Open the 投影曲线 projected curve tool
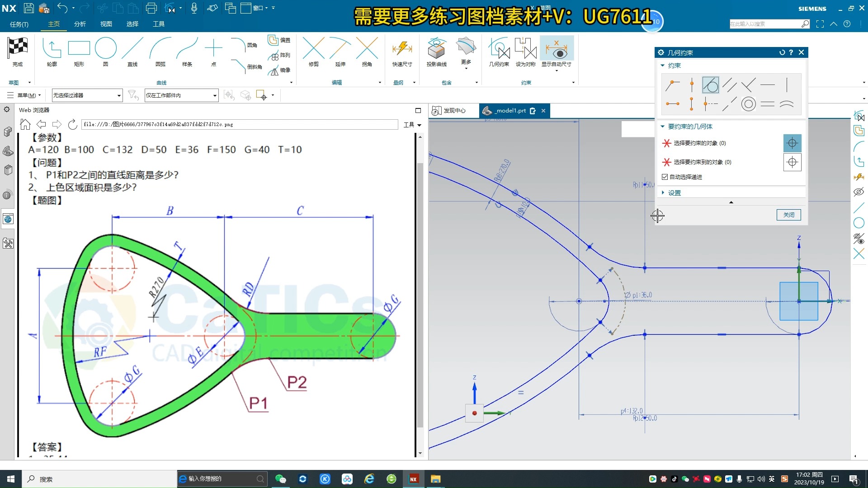 coord(436,50)
